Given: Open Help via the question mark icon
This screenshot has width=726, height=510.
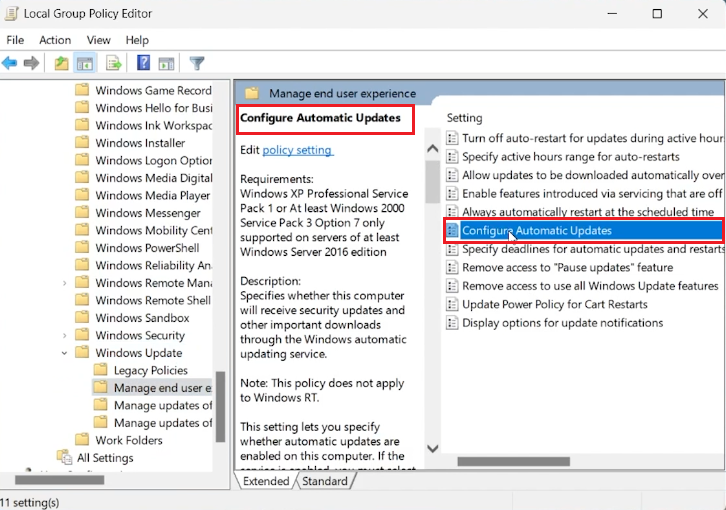Looking at the screenshot, I should point(143,63).
